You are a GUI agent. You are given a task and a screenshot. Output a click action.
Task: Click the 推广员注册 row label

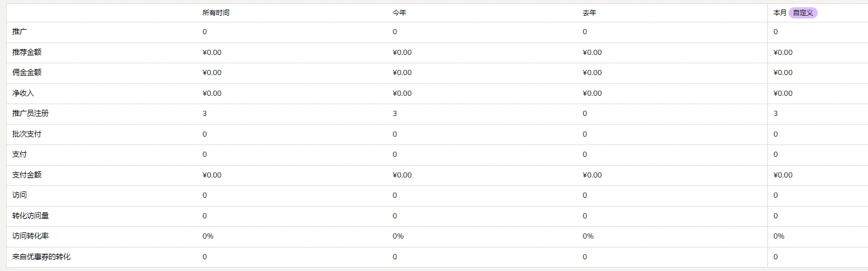click(x=30, y=114)
